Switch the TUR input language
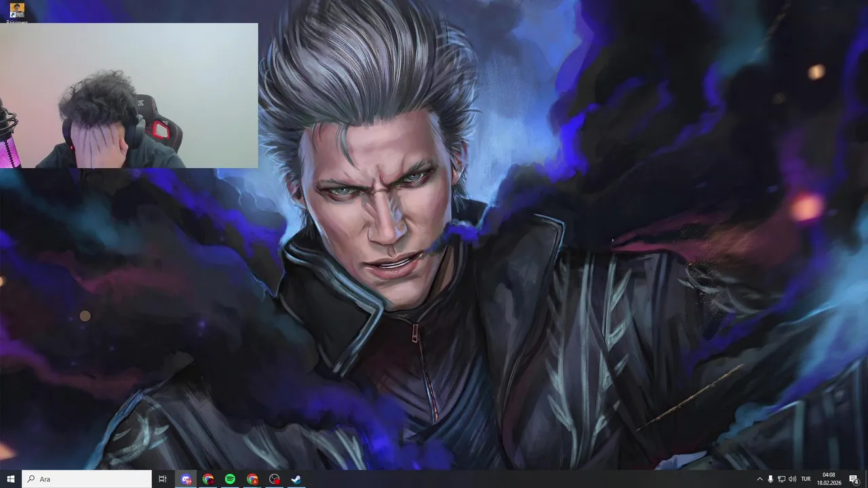 806,479
